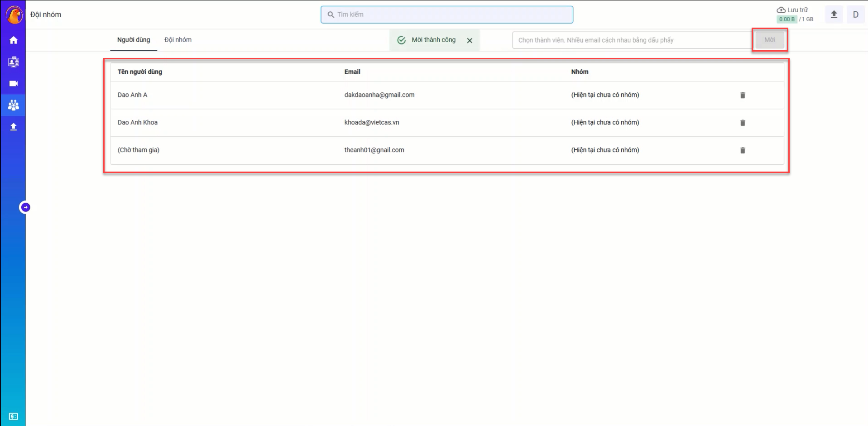The width and height of the screenshot is (868, 426).
Task: Click email dakdaoanha@gmail.com
Action: (x=379, y=95)
